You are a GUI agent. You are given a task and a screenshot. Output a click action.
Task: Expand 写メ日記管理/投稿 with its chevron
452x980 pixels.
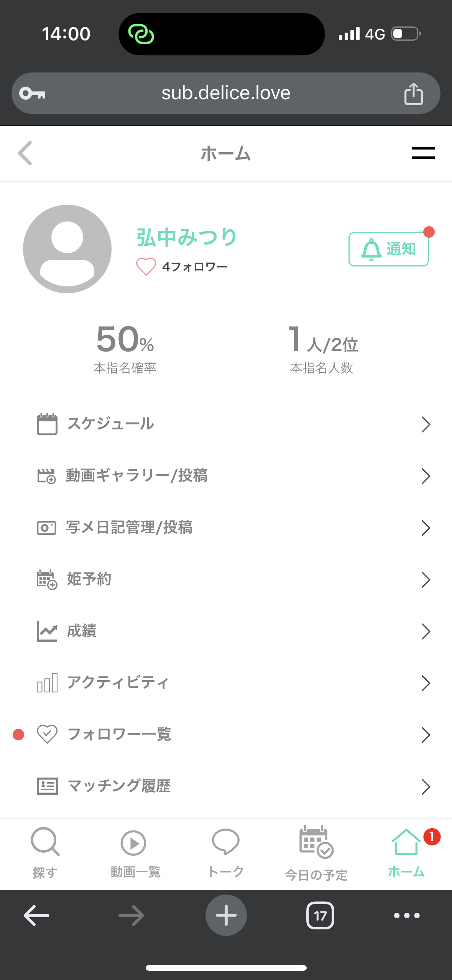click(x=426, y=528)
